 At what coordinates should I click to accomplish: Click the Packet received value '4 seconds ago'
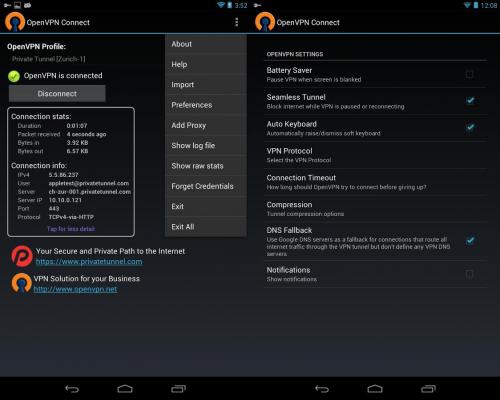[86, 134]
